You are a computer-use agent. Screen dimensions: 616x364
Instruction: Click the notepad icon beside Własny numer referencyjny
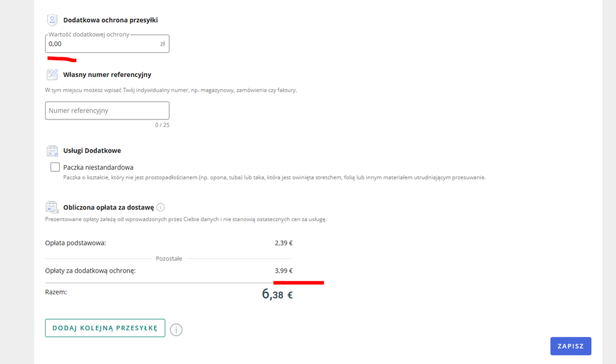coord(52,75)
